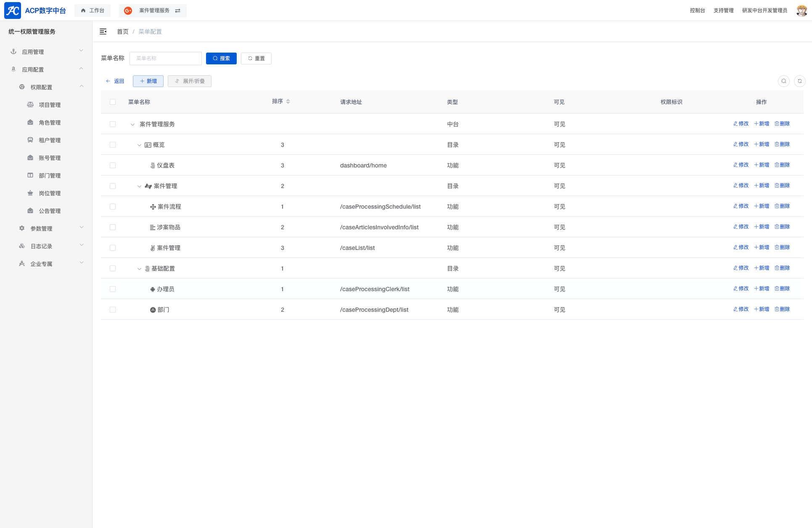This screenshot has width=812, height=528.
Task: Click the sort arrows on 排序 column
Action: click(288, 101)
